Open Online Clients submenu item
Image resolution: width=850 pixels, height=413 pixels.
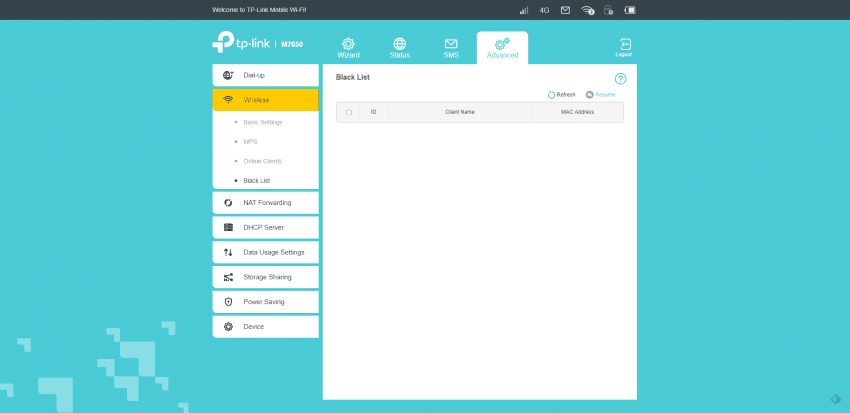tap(262, 161)
